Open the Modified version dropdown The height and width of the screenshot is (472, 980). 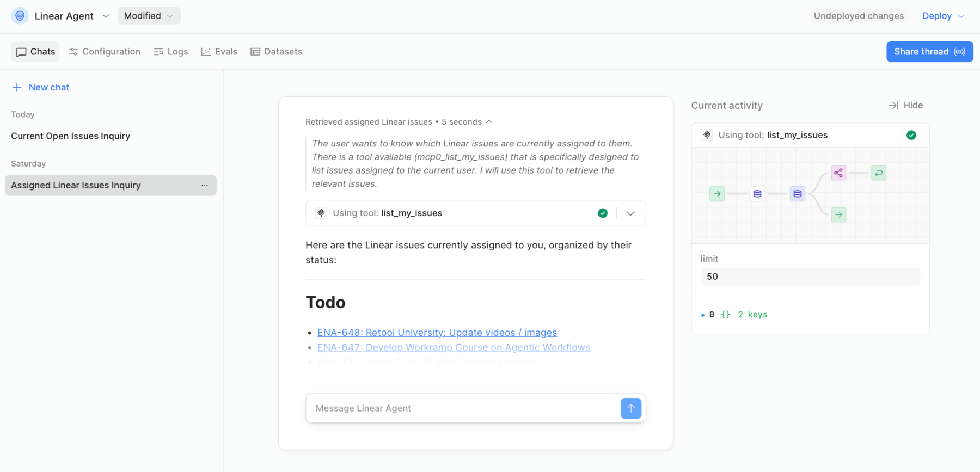(x=149, y=16)
